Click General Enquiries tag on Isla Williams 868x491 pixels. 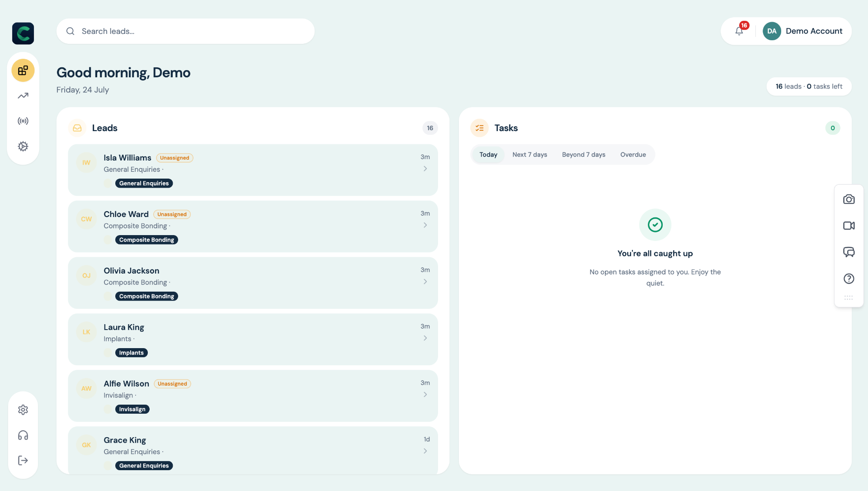pyautogui.click(x=144, y=184)
